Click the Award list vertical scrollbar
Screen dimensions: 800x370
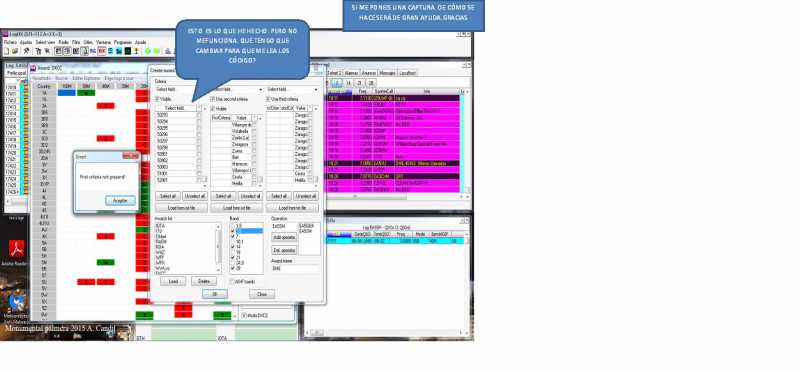219,248
